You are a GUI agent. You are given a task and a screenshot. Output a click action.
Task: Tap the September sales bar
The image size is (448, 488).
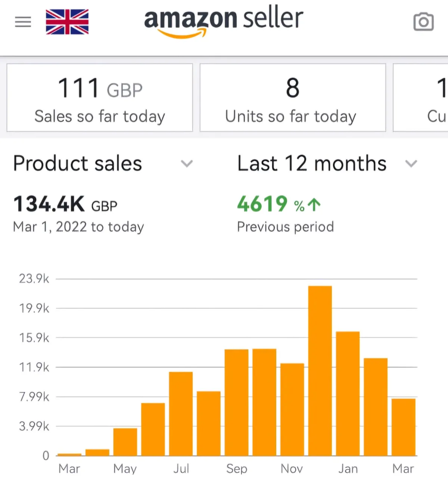click(x=236, y=402)
